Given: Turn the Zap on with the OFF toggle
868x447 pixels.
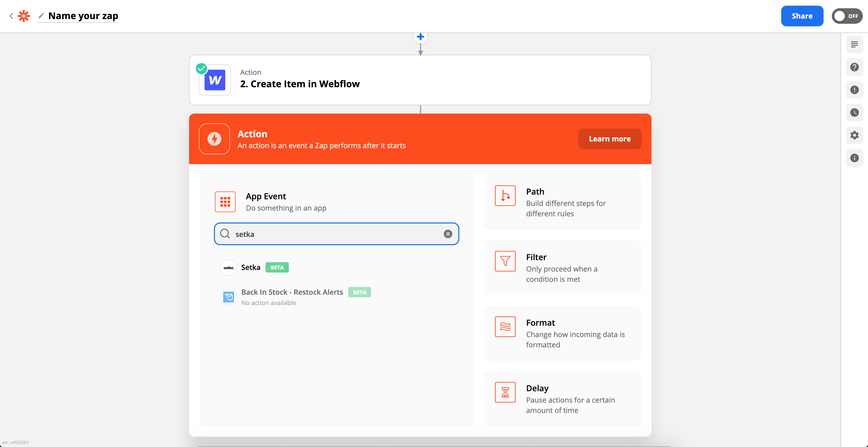Looking at the screenshot, I should (x=847, y=16).
